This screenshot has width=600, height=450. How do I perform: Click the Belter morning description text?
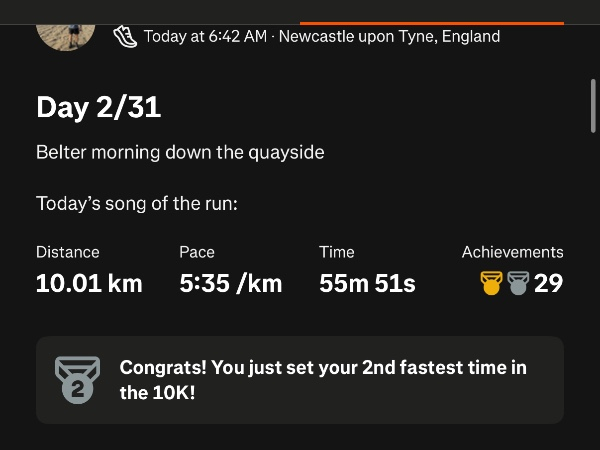[x=180, y=153]
